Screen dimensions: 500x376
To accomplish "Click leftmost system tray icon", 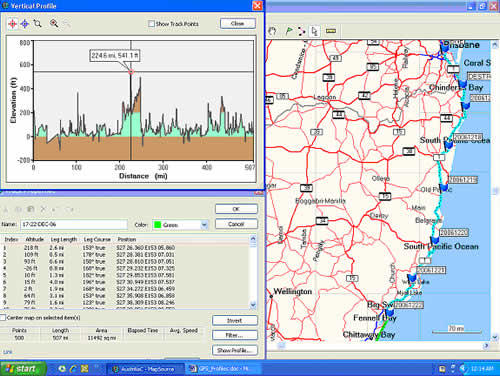I will [442, 369].
